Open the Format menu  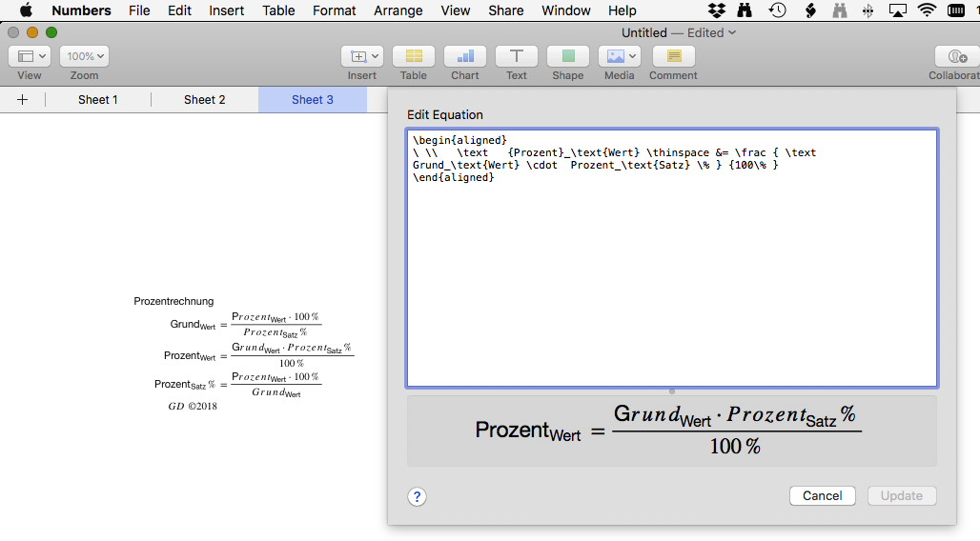click(x=334, y=10)
